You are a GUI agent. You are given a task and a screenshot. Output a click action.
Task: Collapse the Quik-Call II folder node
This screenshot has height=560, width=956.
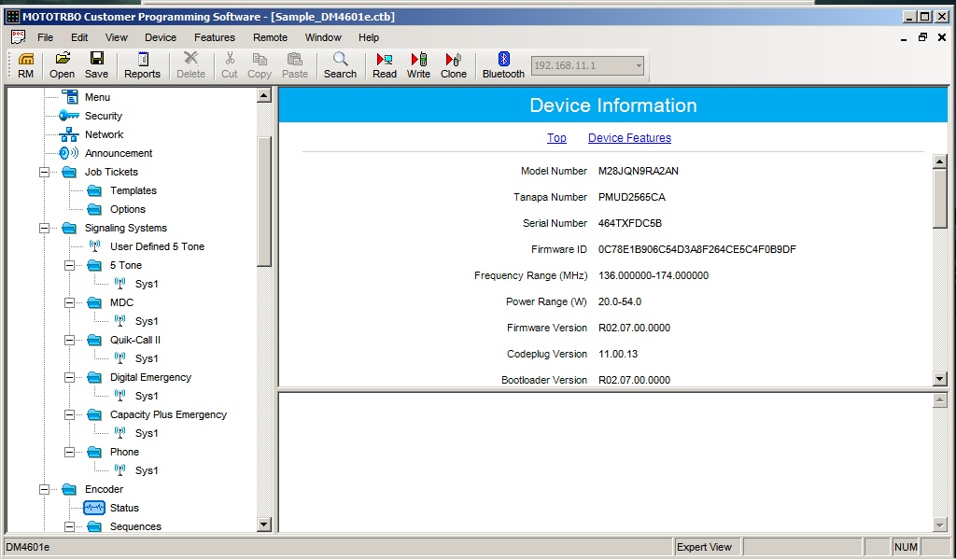69,340
